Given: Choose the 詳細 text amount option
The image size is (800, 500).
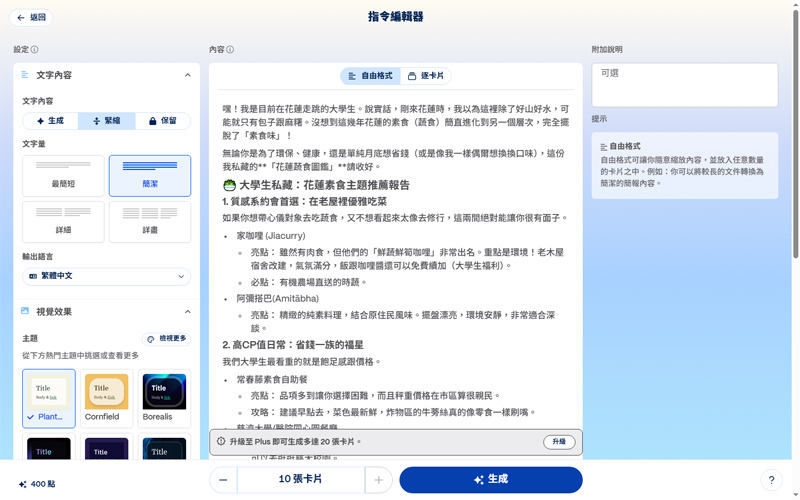Looking at the screenshot, I should [x=63, y=222].
